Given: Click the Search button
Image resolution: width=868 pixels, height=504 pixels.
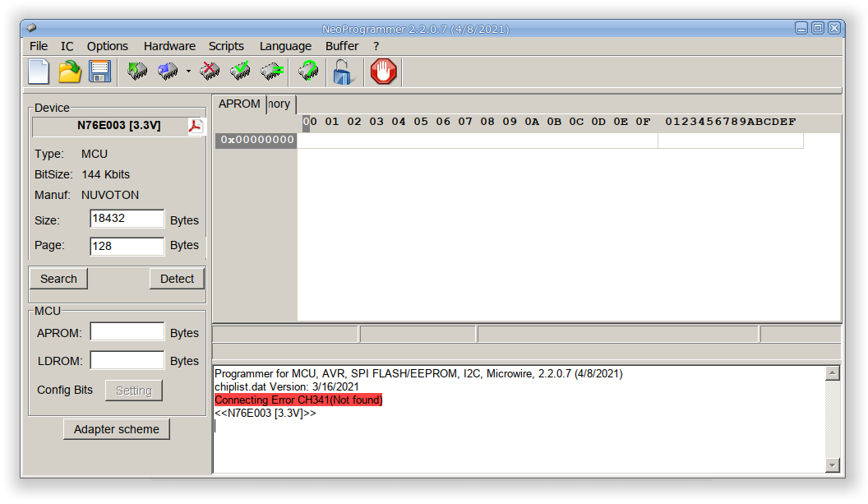Looking at the screenshot, I should [x=58, y=279].
